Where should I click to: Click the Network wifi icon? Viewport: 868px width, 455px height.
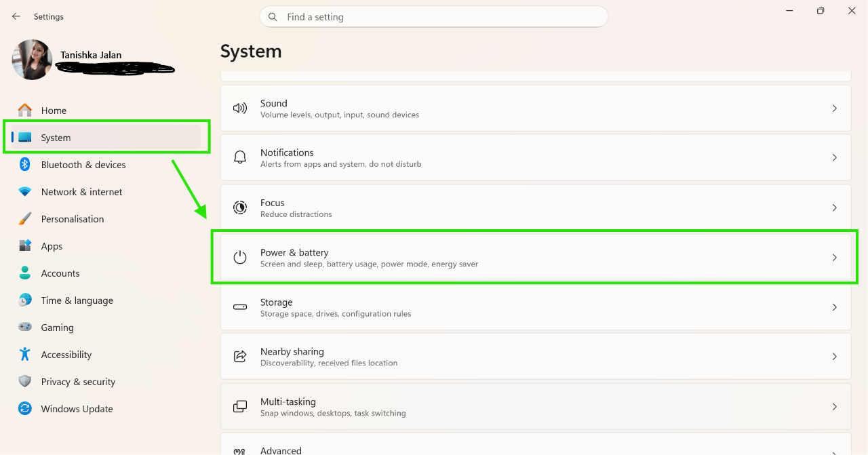(25, 192)
